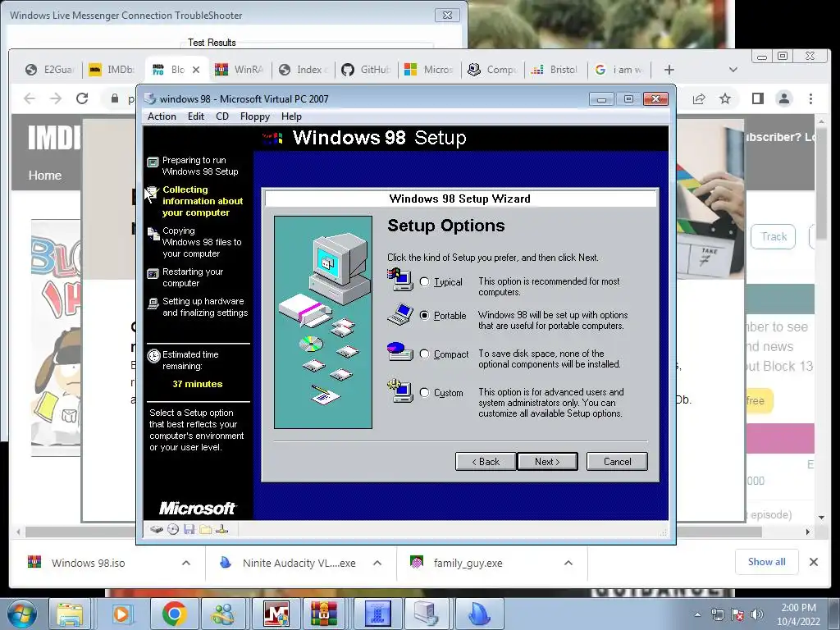
Task: Click the Home link on IMDbPro page
Action: pos(45,176)
